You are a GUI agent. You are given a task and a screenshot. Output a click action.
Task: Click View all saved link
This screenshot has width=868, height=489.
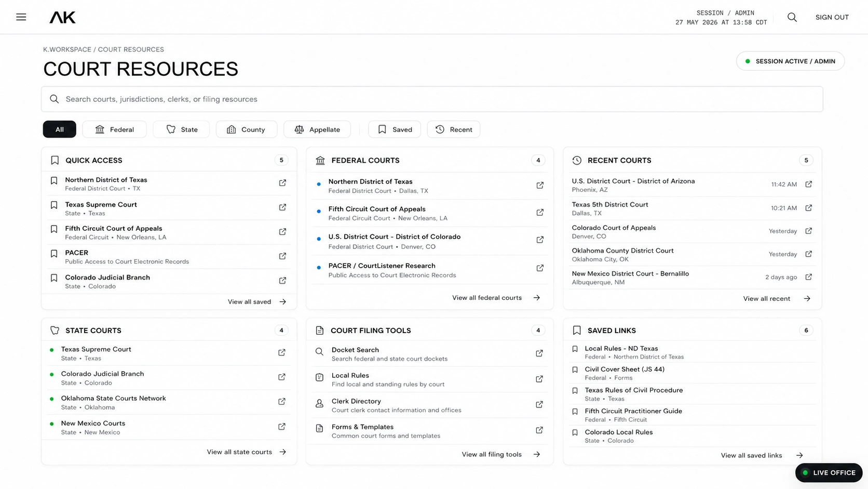[257, 302]
